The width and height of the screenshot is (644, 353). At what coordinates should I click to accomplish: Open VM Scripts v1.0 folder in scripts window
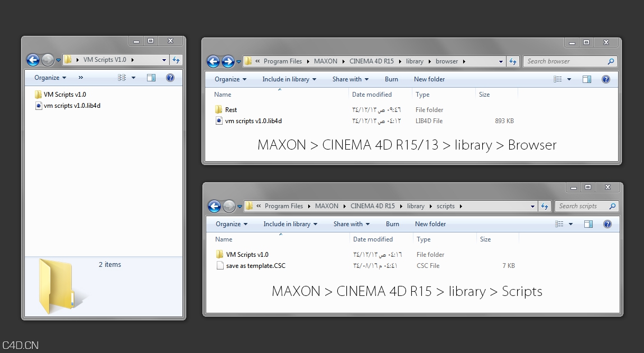pyautogui.click(x=246, y=255)
